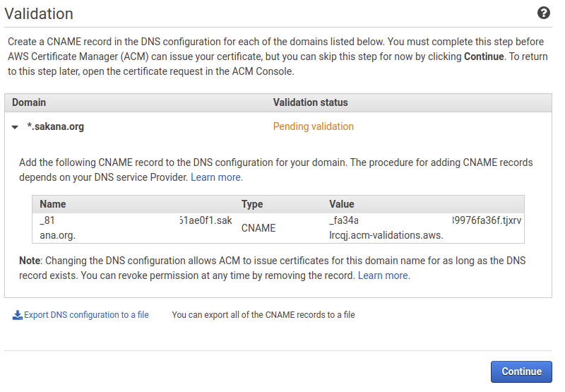This screenshot has width=565, height=392.
Task: Collapse the *.sakana.org domain row
Action: pyautogui.click(x=15, y=127)
